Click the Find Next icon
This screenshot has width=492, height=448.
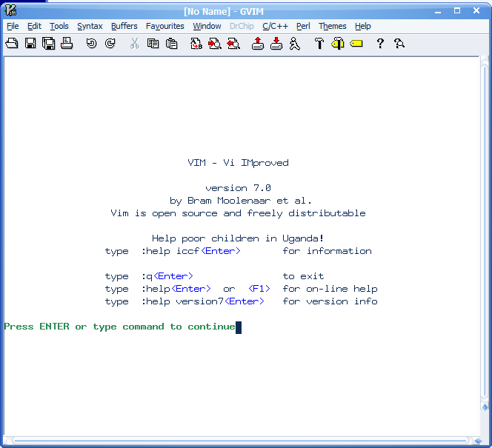pyautogui.click(x=215, y=43)
